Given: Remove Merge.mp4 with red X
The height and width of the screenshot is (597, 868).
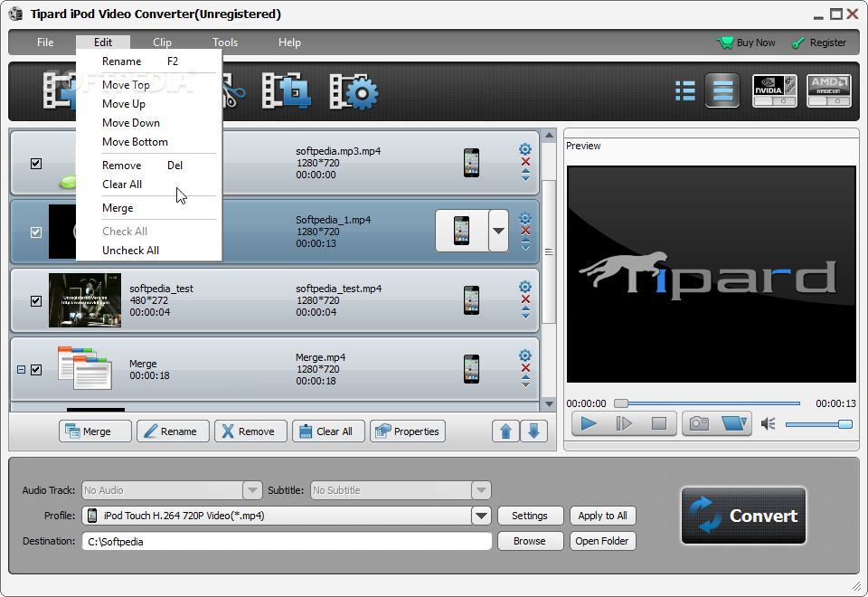Looking at the screenshot, I should 525,368.
